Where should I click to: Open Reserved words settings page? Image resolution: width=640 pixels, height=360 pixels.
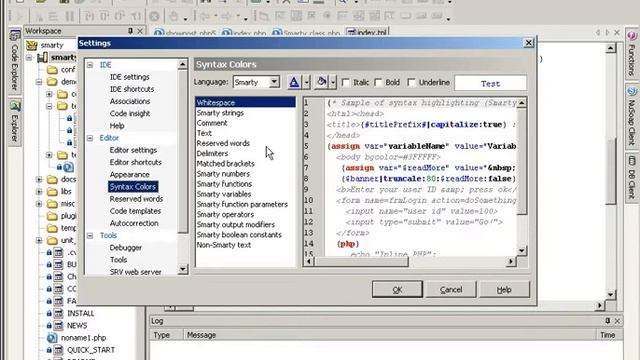pos(136,199)
